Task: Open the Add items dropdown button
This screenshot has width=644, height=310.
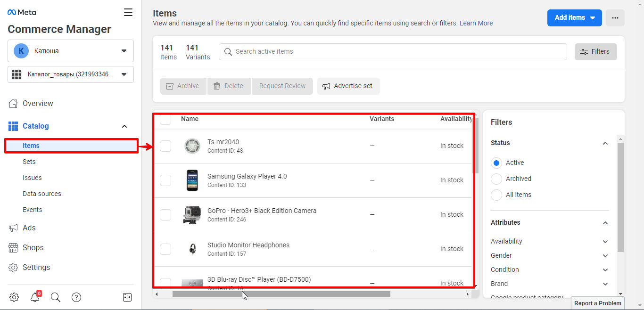Action: point(575,17)
